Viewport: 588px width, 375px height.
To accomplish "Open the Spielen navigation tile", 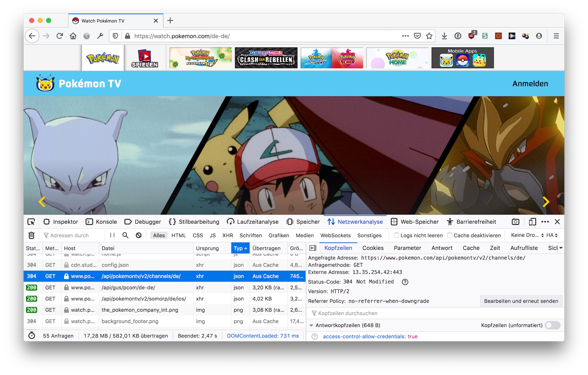I will (145, 58).
